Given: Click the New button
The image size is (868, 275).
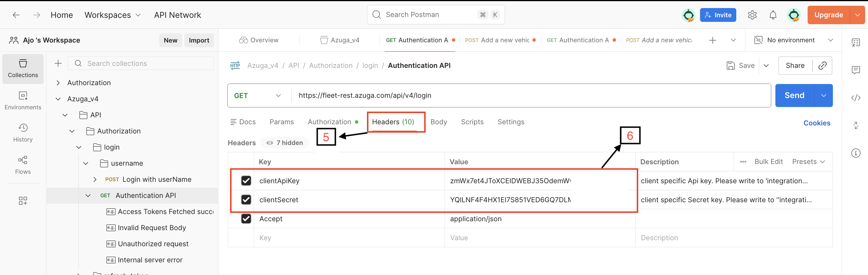Looking at the screenshot, I should point(171,41).
